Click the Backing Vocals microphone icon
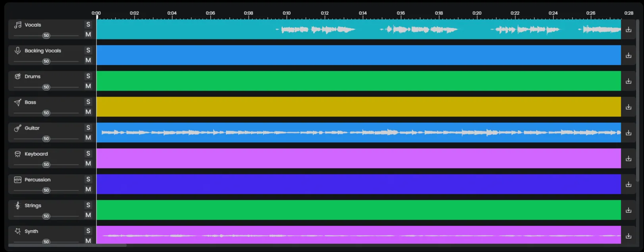Viewport: 644px width, 252px height. (x=17, y=50)
